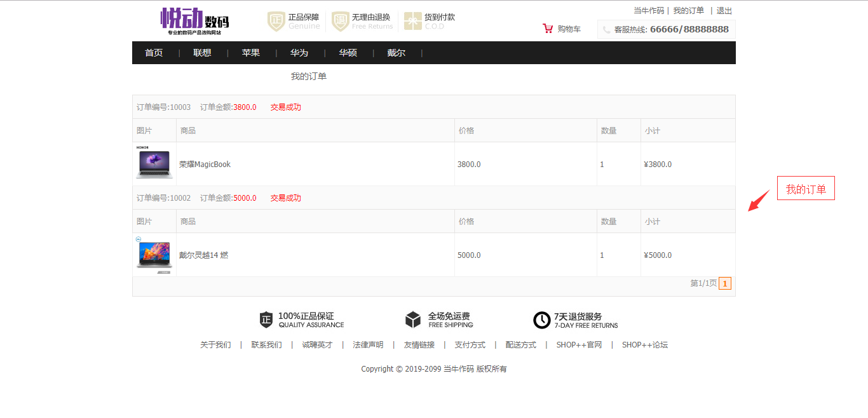Viewport: 868px width, 418px height.
Task: Visit the SHOP++论坛 footer link
Action: click(x=645, y=345)
